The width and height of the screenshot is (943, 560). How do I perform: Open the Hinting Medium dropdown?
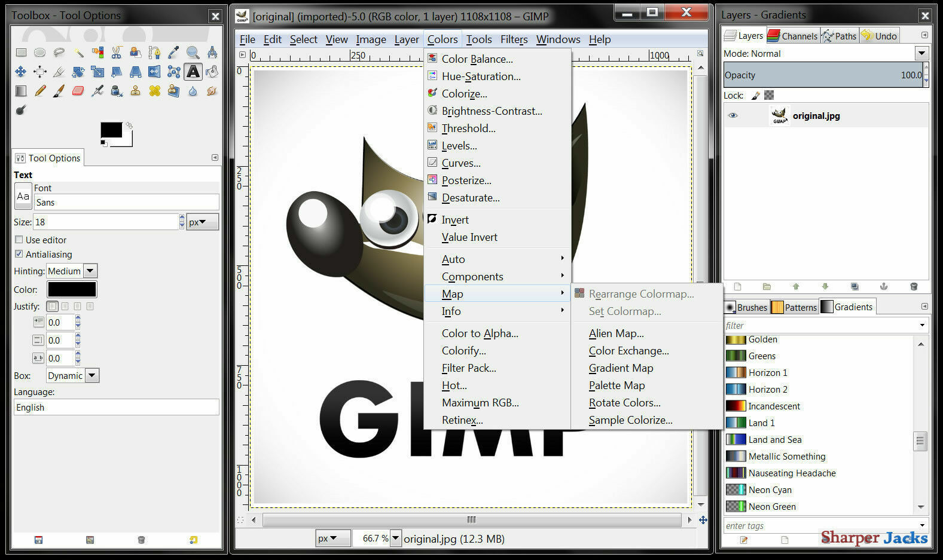[x=90, y=271]
